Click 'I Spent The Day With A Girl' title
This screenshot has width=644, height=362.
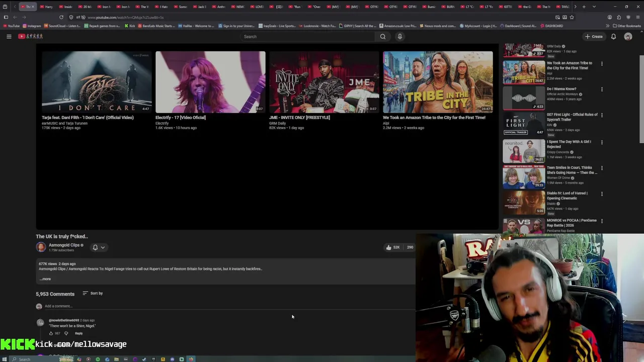coord(569,144)
